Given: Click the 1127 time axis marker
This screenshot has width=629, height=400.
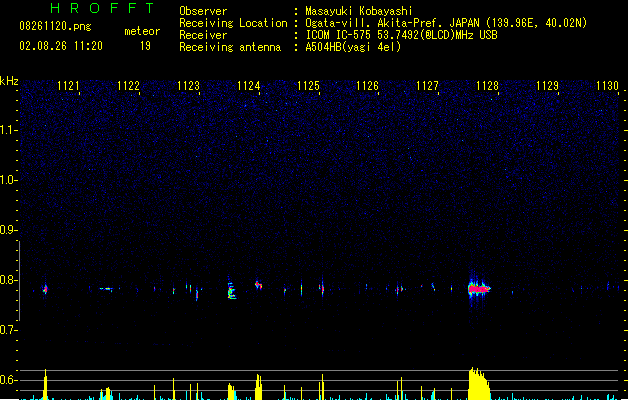Looking at the screenshot, I should click(x=427, y=86).
